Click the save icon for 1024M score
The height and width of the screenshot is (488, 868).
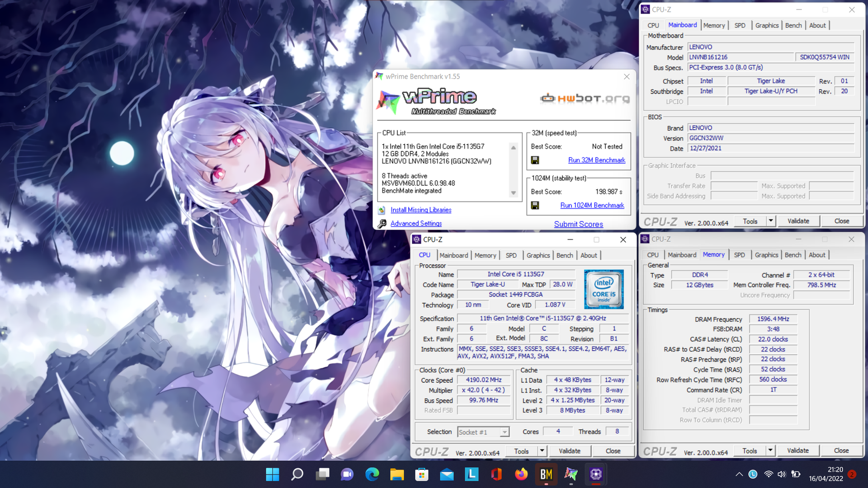tap(535, 205)
